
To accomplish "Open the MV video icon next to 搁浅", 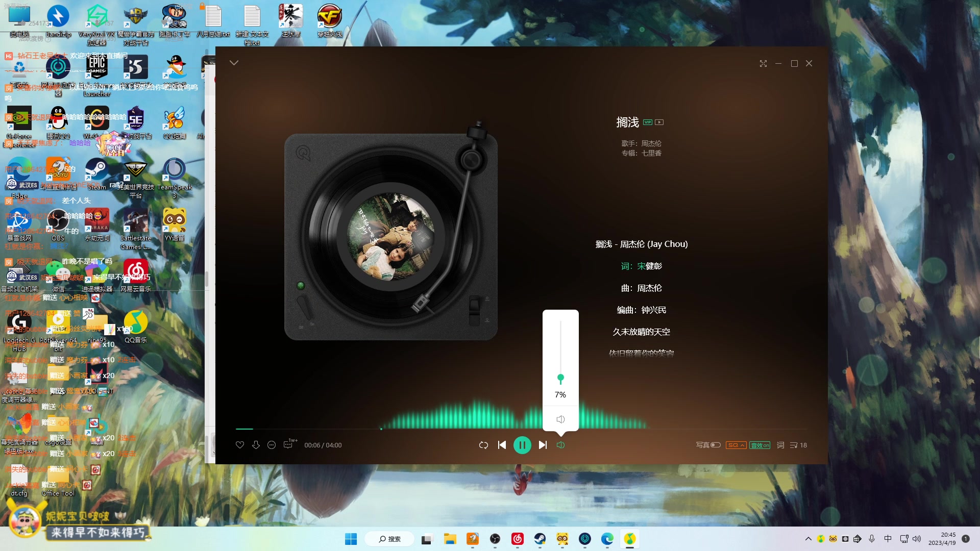I will 659,122.
